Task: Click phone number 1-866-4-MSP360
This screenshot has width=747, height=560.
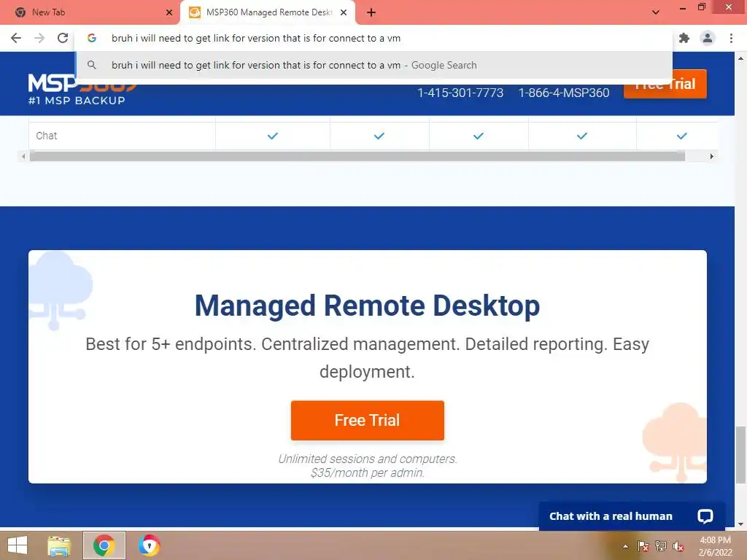Action: pyautogui.click(x=564, y=93)
